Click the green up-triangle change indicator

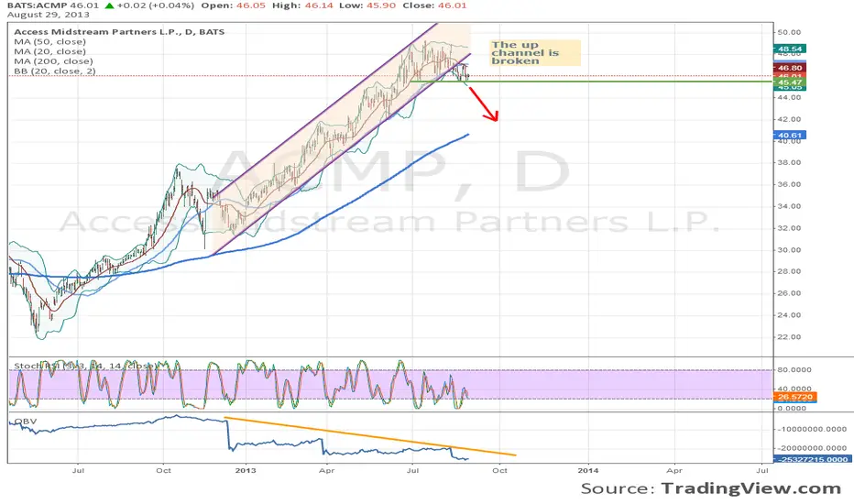pyautogui.click(x=109, y=5)
